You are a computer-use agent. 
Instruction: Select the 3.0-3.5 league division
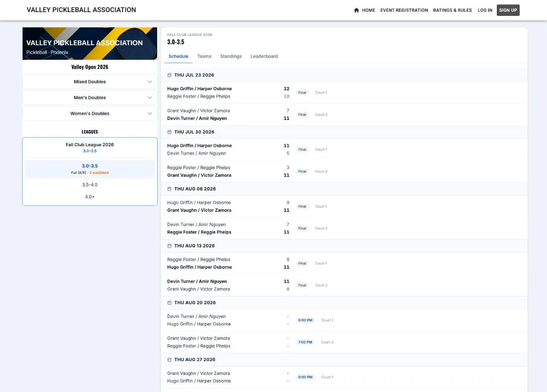(x=90, y=169)
